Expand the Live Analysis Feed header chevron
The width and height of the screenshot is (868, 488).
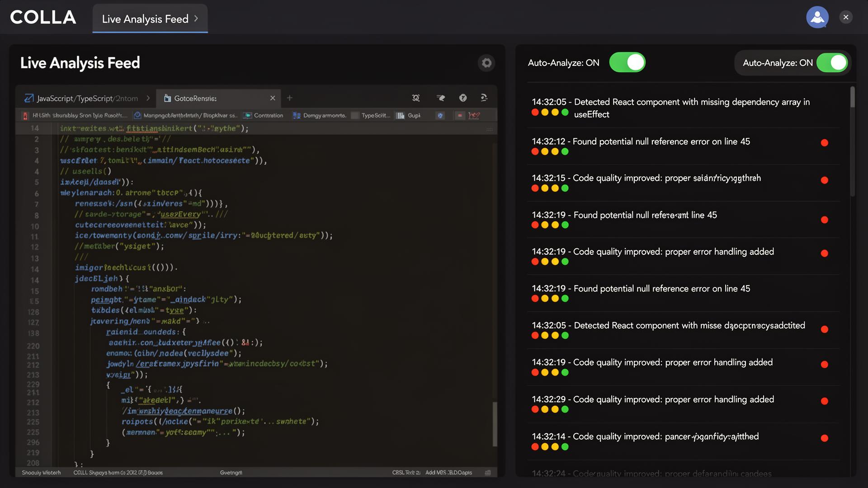pos(196,19)
